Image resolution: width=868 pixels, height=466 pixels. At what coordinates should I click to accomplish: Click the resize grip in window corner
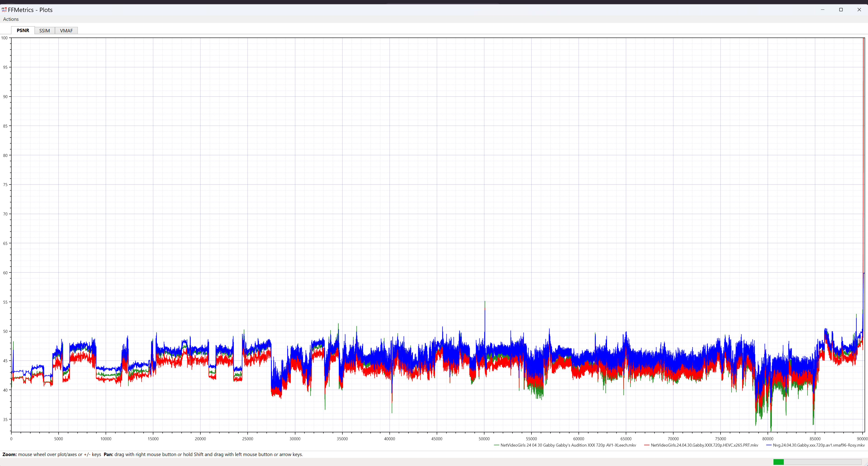pyautogui.click(x=866, y=464)
